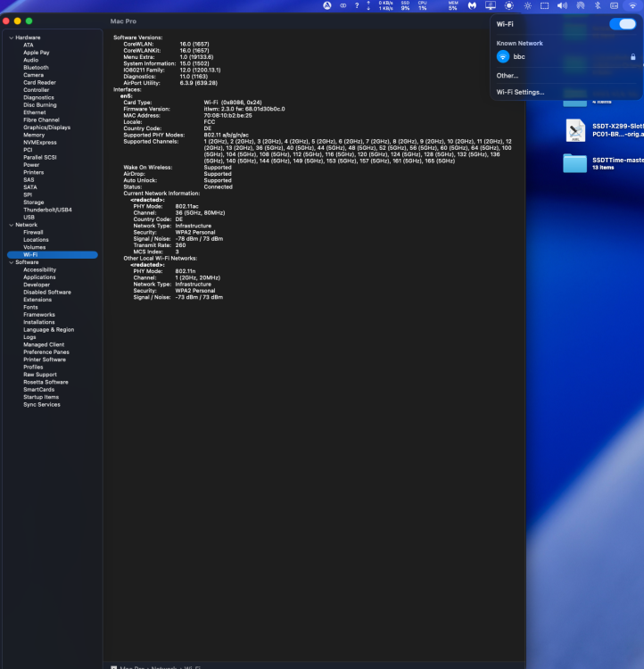Click the MAC Address value 70:08:10:b2:be:25
Viewport: 644px width, 669px height.
point(227,115)
